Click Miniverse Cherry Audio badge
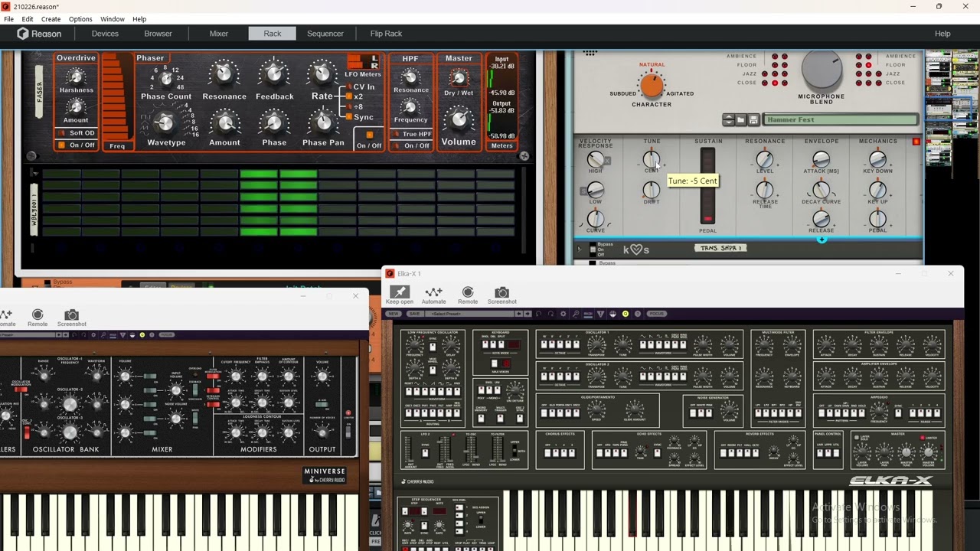Viewport: 980px width, 551px height. (325, 475)
